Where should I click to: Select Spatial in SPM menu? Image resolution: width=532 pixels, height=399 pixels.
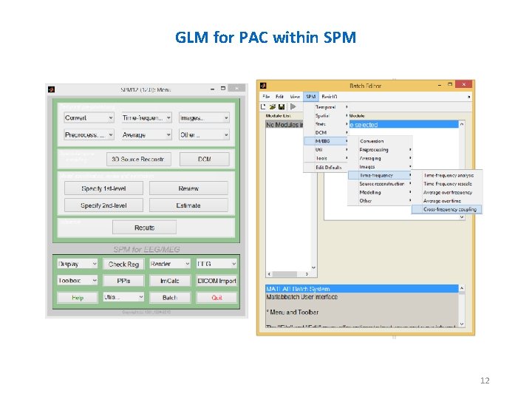(x=327, y=116)
